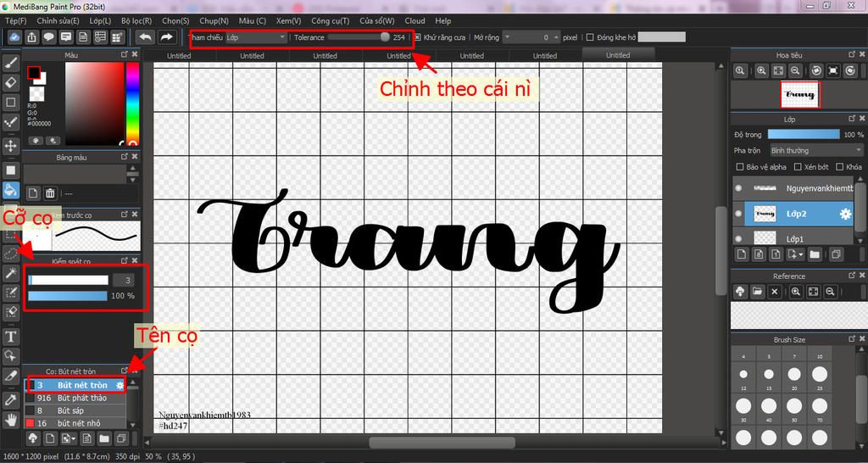
Task: Choose the Select Eraser tool
Action: [10, 312]
